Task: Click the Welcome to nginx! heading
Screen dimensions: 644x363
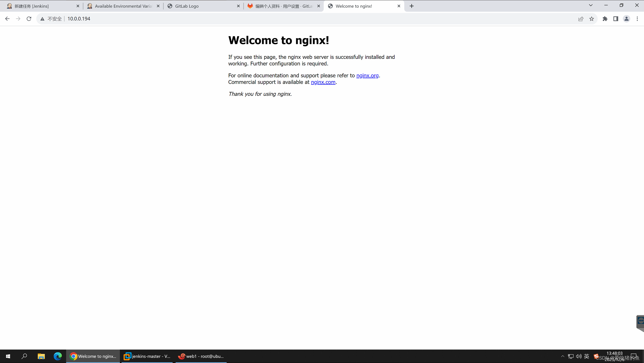Action: click(x=279, y=40)
